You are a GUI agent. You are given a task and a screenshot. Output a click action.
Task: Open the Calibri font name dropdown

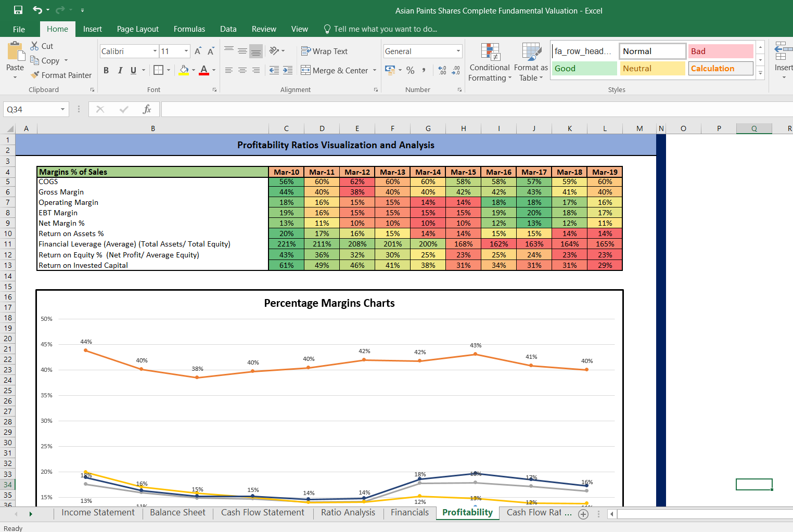[155, 51]
